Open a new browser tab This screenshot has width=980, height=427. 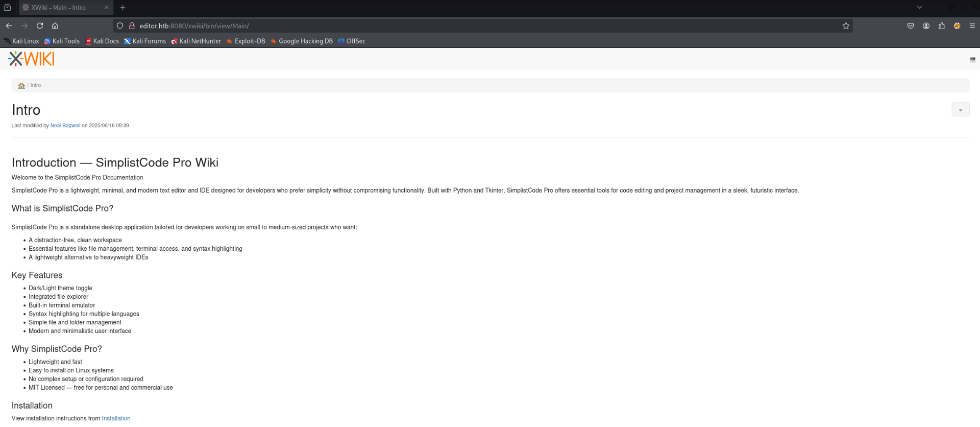122,8
